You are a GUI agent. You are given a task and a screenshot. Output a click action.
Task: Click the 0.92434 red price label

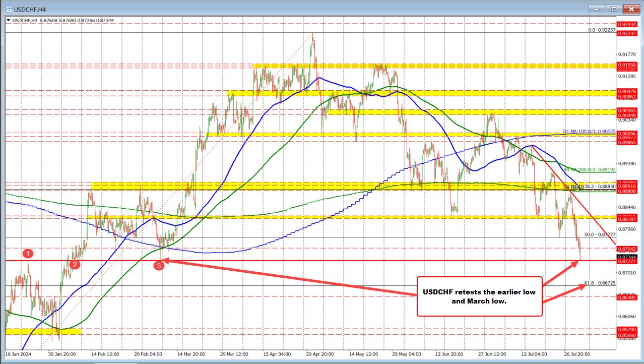pyautogui.click(x=626, y=24)
